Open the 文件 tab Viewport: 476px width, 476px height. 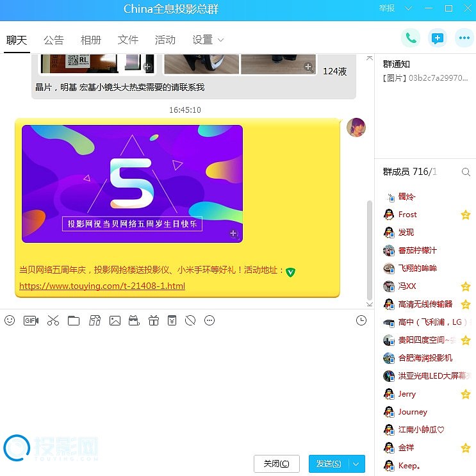pos(128,40)
